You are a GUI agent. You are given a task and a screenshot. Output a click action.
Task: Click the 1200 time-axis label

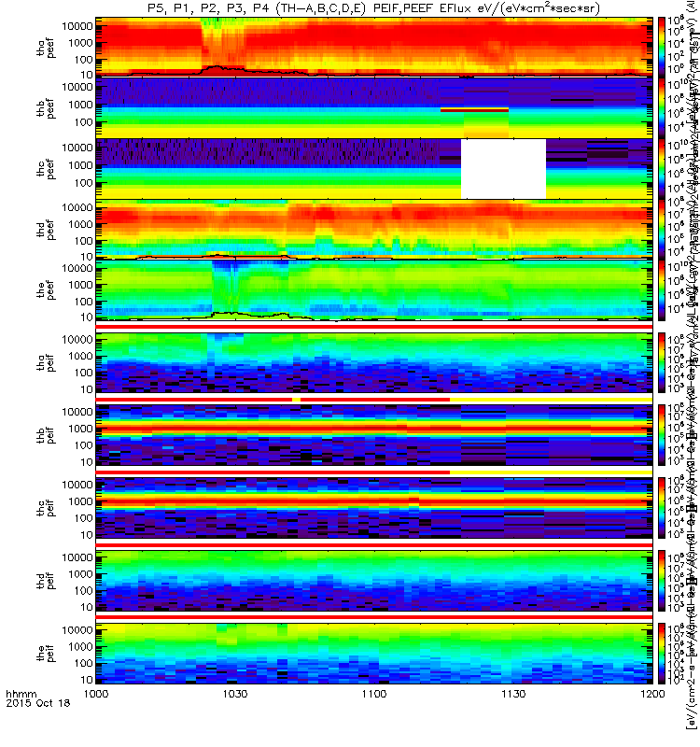pos(652,694)
